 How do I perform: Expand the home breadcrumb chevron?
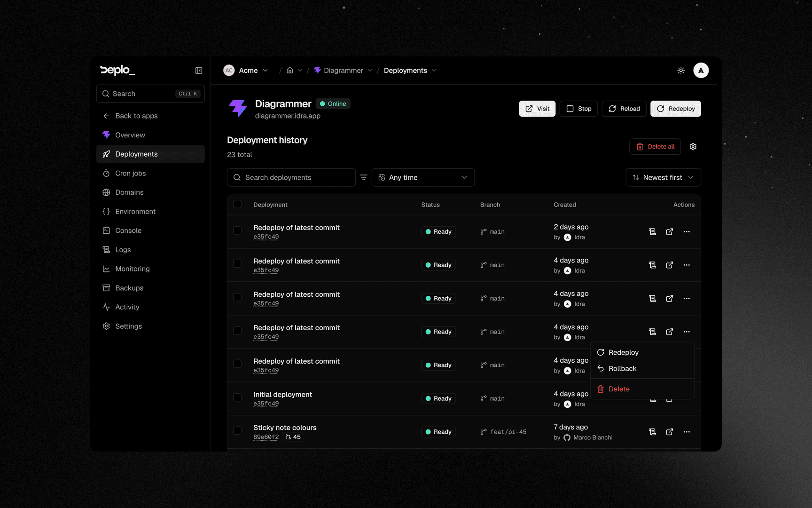click(x=300, y=71)
